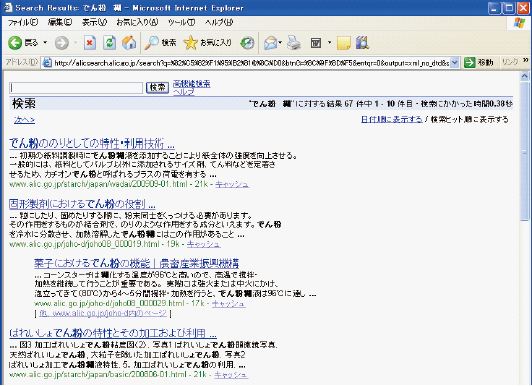Click the Mail envelope icon
Screen dimensions: 532x386
(271, 43)
